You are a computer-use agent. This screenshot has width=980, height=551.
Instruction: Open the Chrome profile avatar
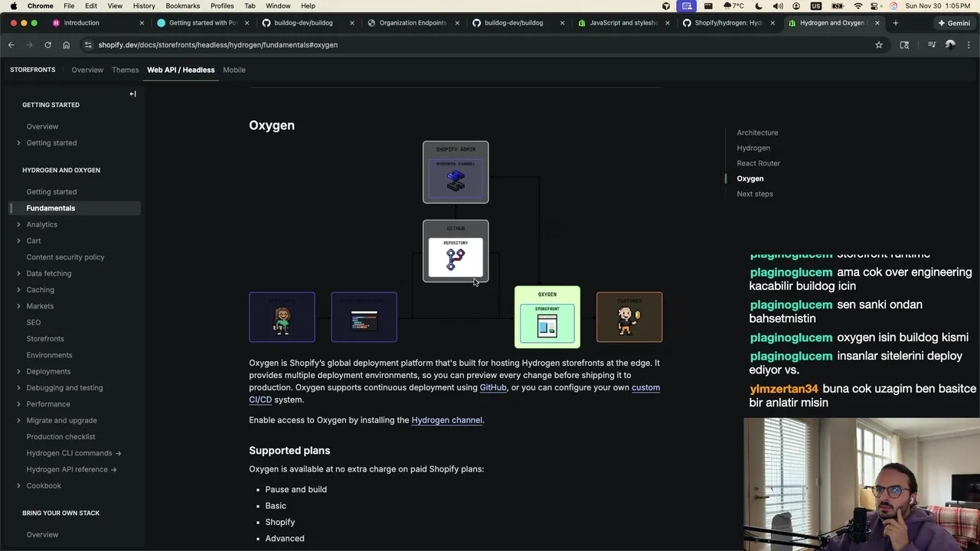[950, 45]
